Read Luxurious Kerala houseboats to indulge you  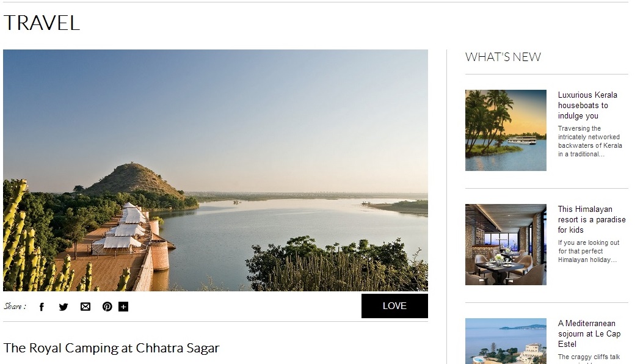[x=587, y=106]
